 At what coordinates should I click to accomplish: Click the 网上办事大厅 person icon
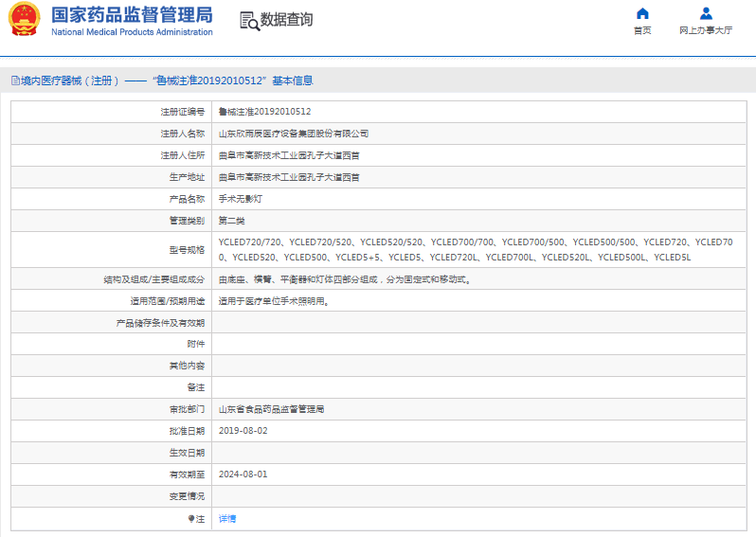tap(706, 13)
